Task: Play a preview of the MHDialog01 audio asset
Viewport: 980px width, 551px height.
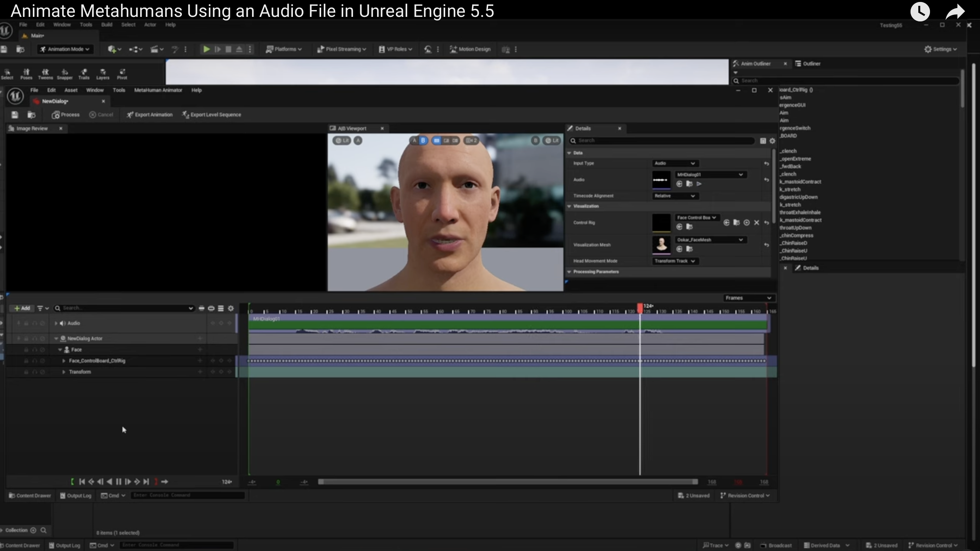Action: click(699, 184)
